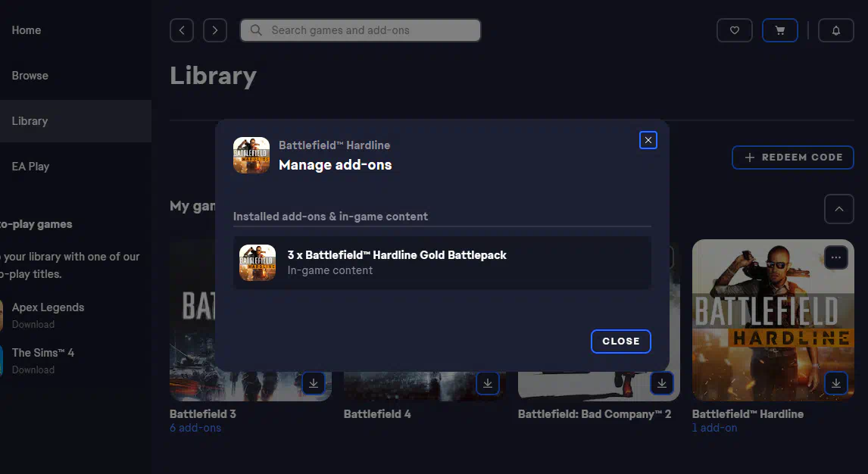Click the Apex Legends title in sidebar
Image resolution: width=868 pixels, height=474 pixels.
click(48, 307)
